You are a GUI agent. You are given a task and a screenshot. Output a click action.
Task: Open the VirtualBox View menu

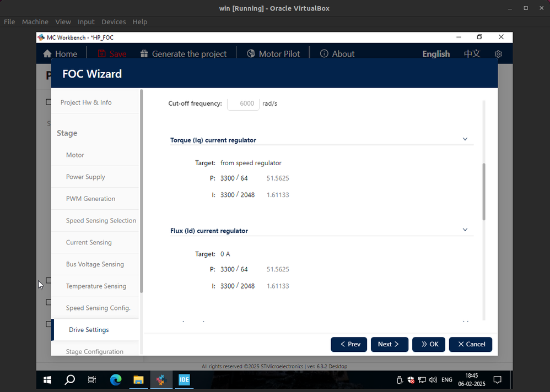[63, 21]
